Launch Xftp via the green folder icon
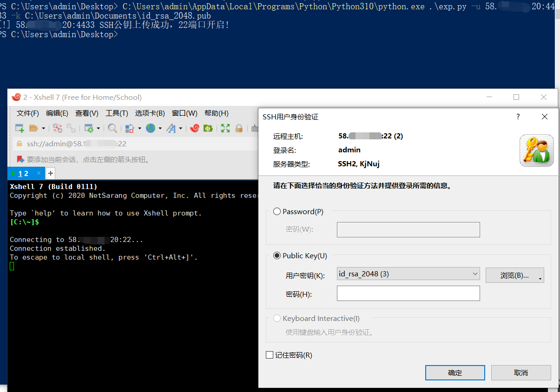Screen dimensions: 560x392 click(208, 128)
